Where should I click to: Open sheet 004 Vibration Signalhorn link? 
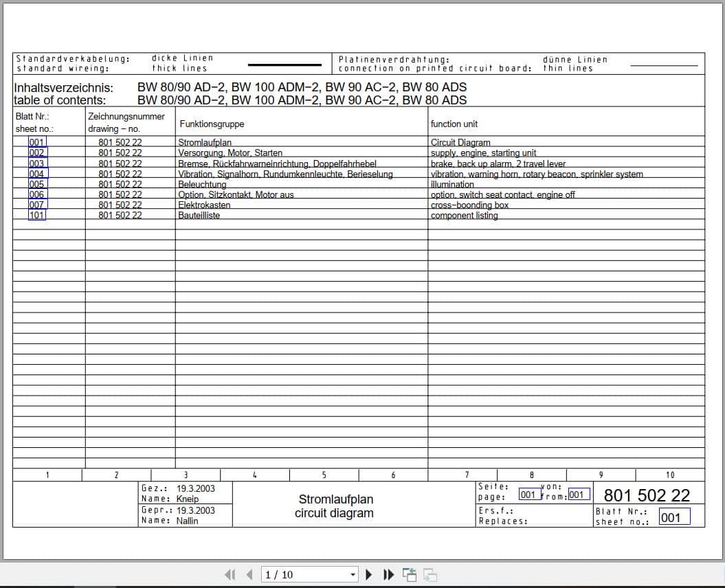[36, 174]
